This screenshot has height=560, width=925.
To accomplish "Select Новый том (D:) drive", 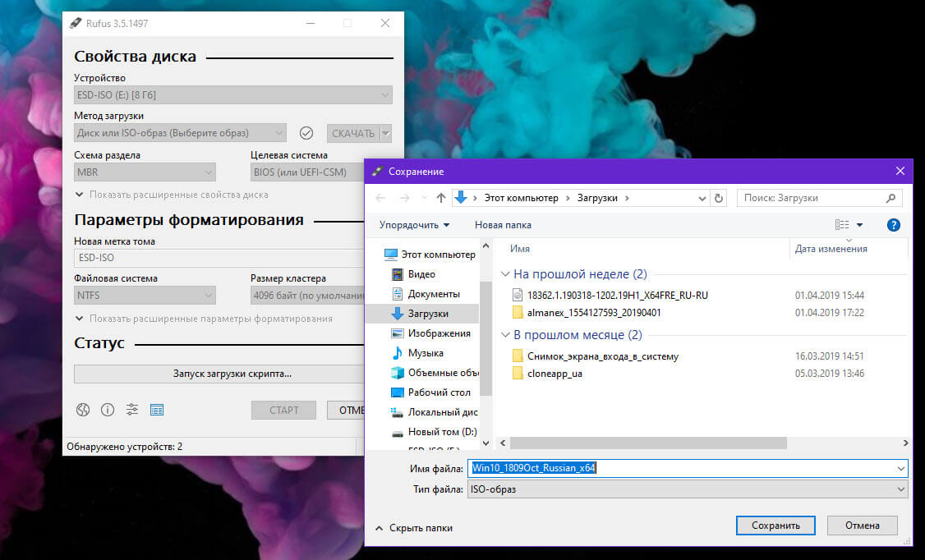I will tap(435, 432).
